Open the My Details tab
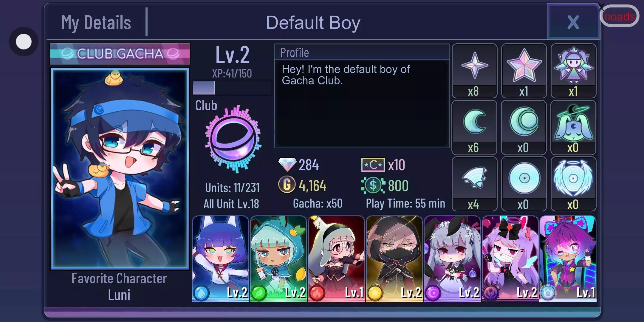 click(x=96, y=23)
